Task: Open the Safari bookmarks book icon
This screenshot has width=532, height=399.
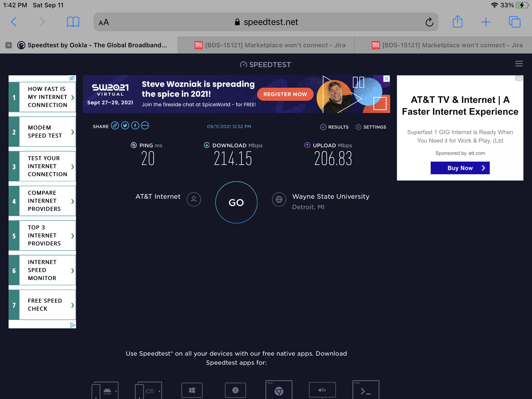Action: point(73,22)
